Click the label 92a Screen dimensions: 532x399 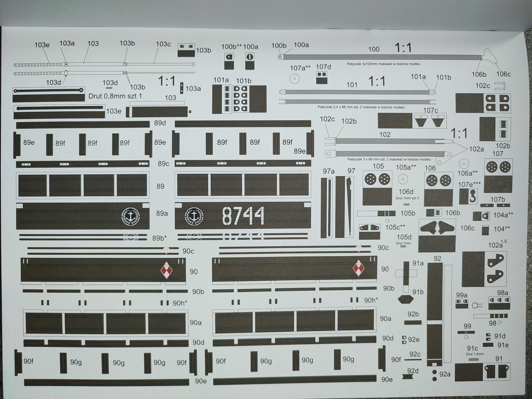tap(445, 374)
